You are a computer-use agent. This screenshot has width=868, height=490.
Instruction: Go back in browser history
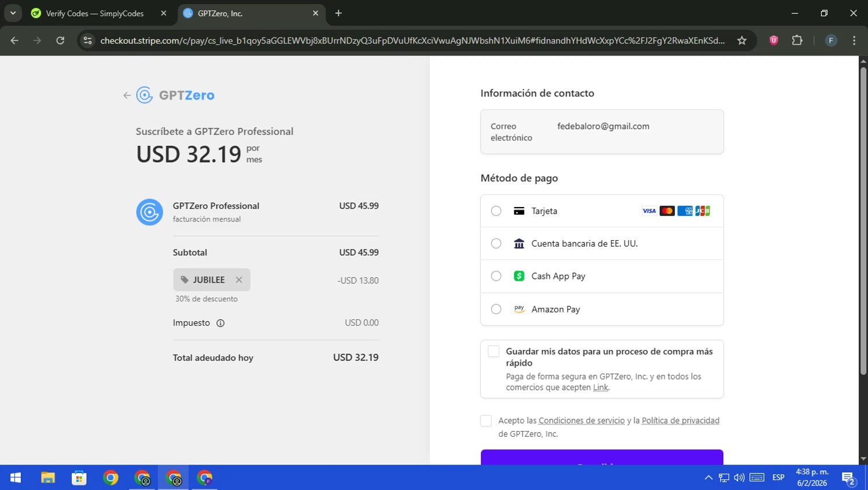pos(14,40)
